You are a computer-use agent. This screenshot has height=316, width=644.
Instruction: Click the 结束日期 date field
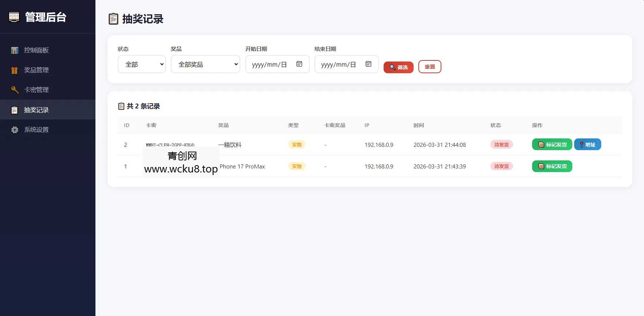347,64
